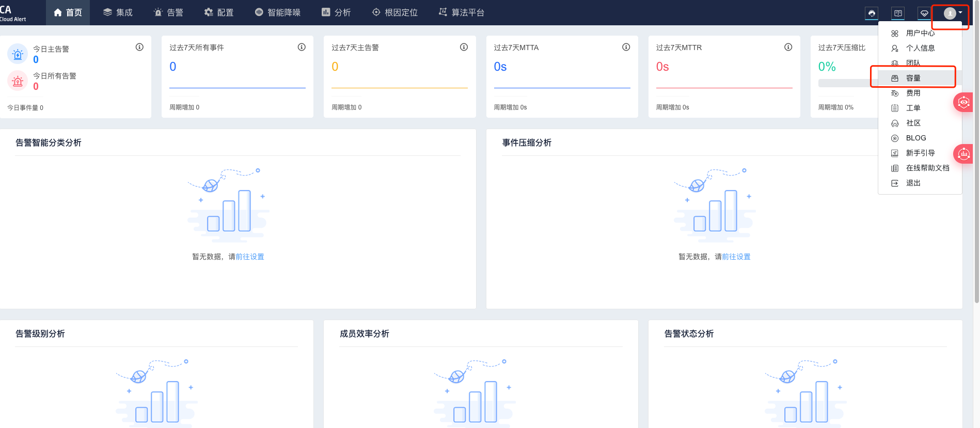
Task: Open BLOG from the user menu
Action: pyautogui.click(x=920, y=138)
